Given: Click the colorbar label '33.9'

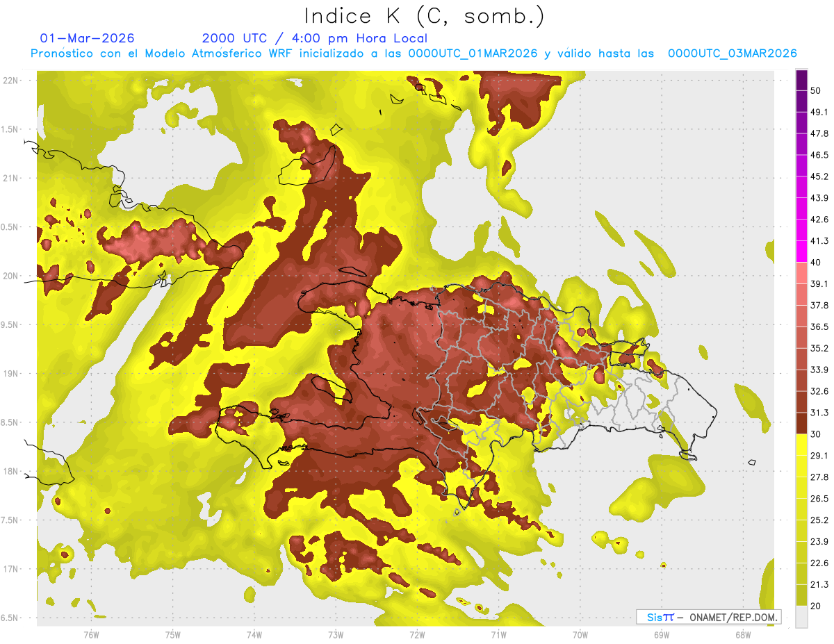Looking at the screenshot, I should [819, 370].
